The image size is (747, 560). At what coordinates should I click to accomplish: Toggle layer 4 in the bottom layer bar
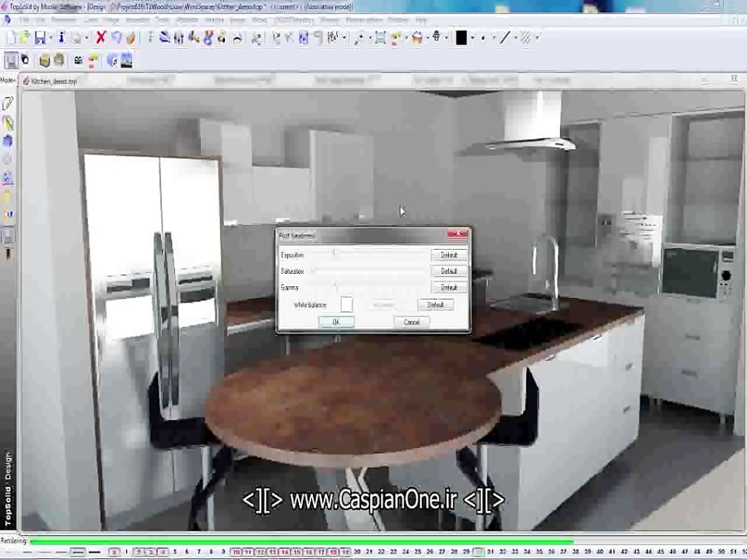click(163, 552)
